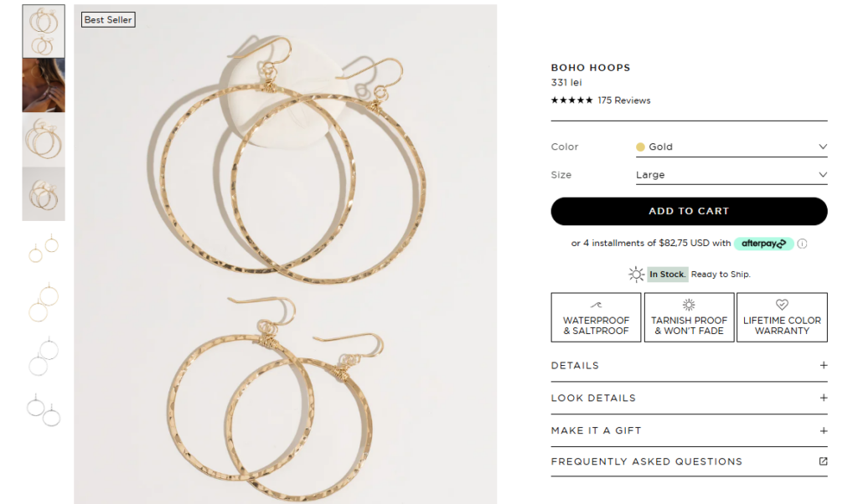Click the five-star rating
Viewport: 858px width, 504px height.
(x=571, y=100)
